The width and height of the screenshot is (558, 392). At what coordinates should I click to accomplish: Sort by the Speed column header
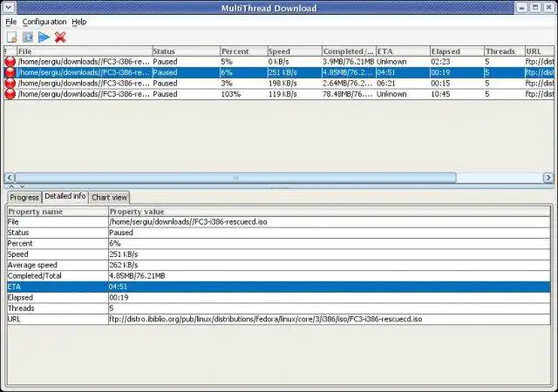295,51
